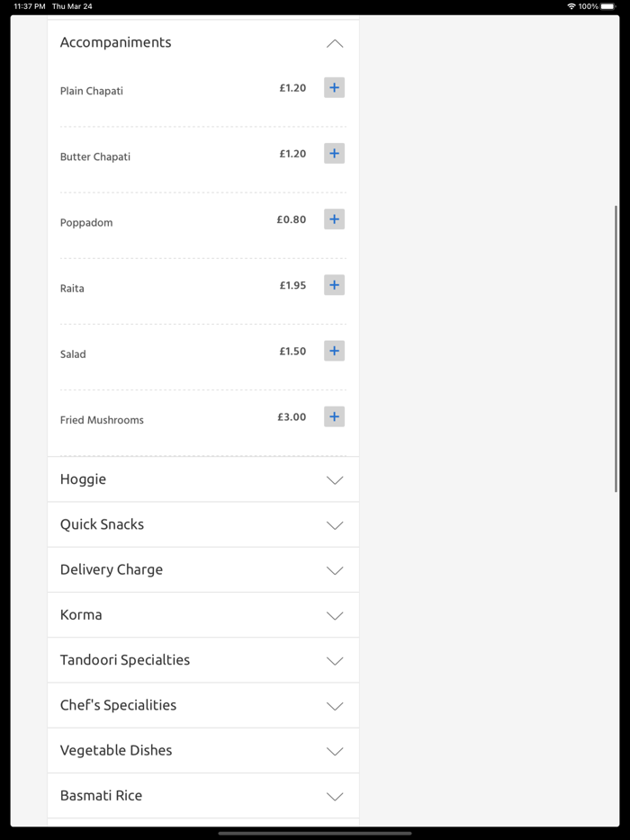Tap plus icon beside Poppadom
The height and width of the screenshot is (840, 630).
(x=334, y=219)
